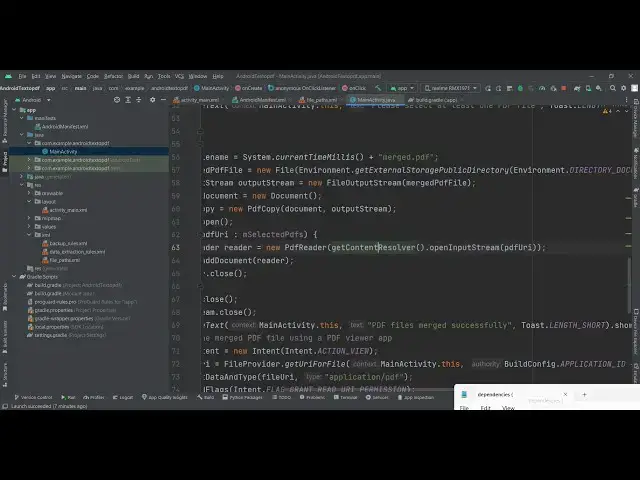Open the File menu

click(22, 76)
